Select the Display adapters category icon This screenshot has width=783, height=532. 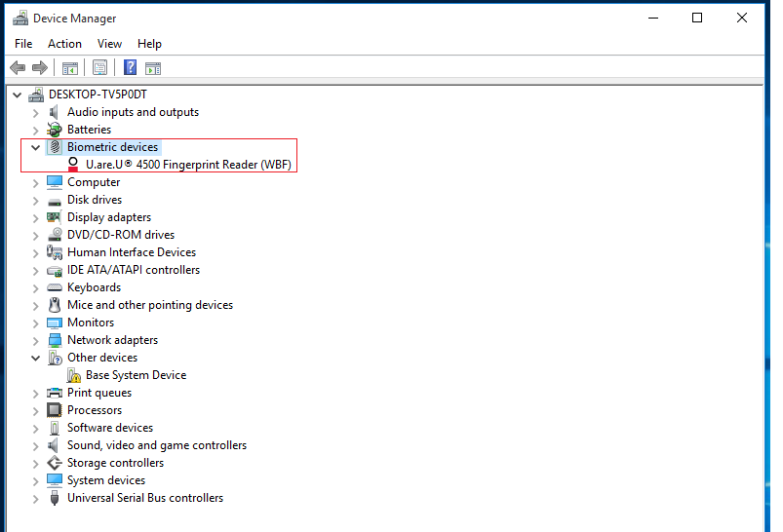click(55, 217)
